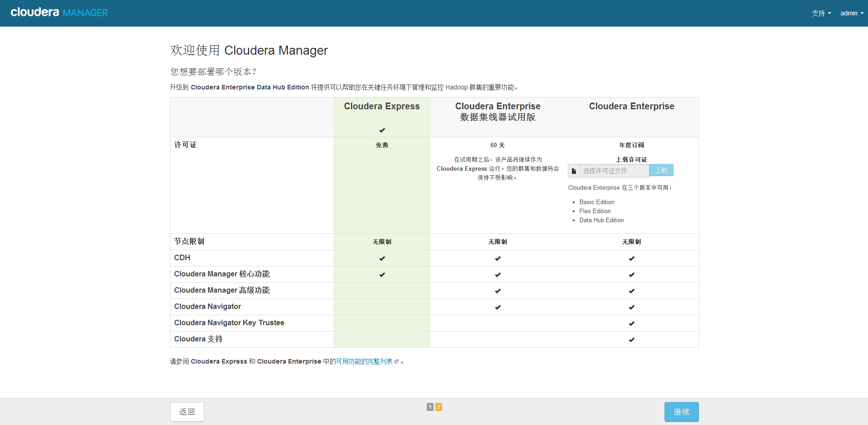Go to step 2 page indicator

(439, 407)
